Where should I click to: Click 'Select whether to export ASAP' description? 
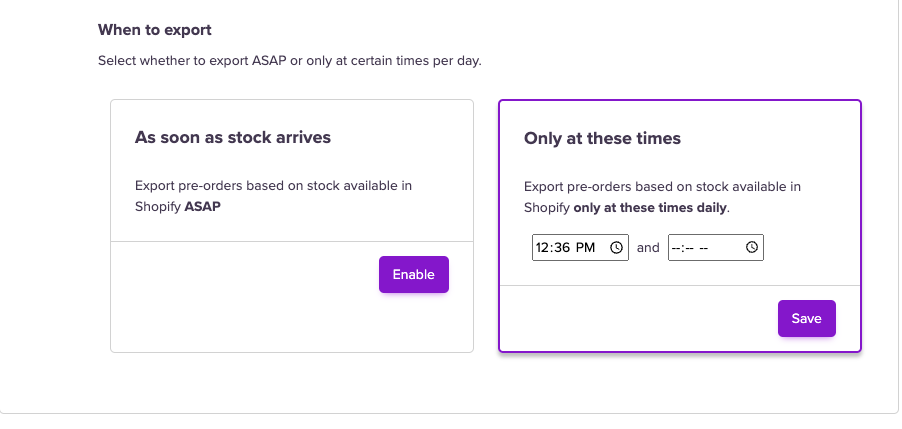289,61
